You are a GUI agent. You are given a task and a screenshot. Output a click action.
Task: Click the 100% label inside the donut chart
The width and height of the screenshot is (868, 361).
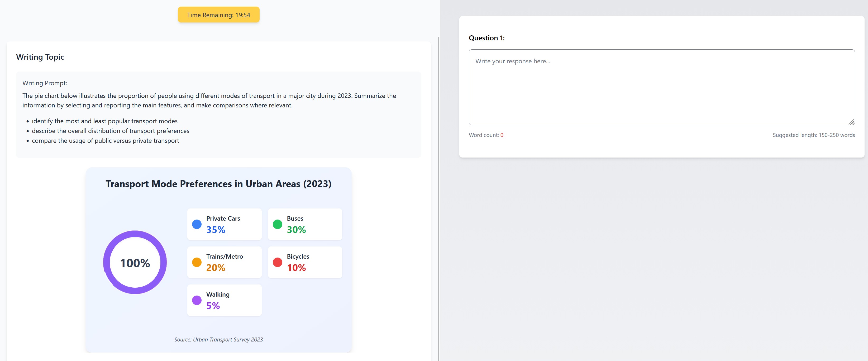click(135, 263)
